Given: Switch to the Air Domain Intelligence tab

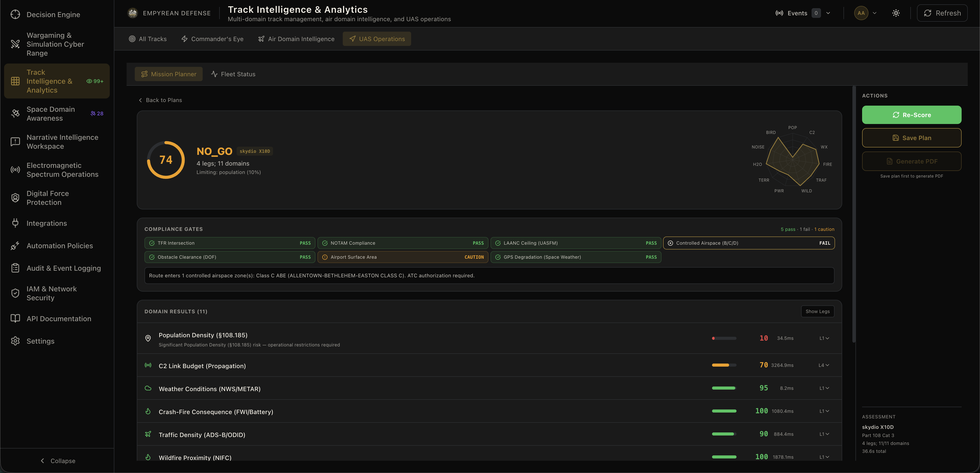Looking at the screenshot, I should click(296, 39).
